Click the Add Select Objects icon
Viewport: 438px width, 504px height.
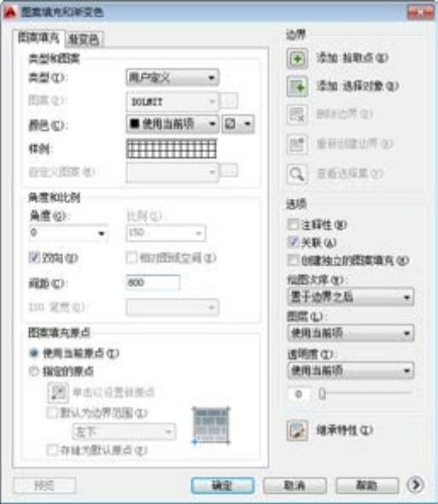coord(297,86)
